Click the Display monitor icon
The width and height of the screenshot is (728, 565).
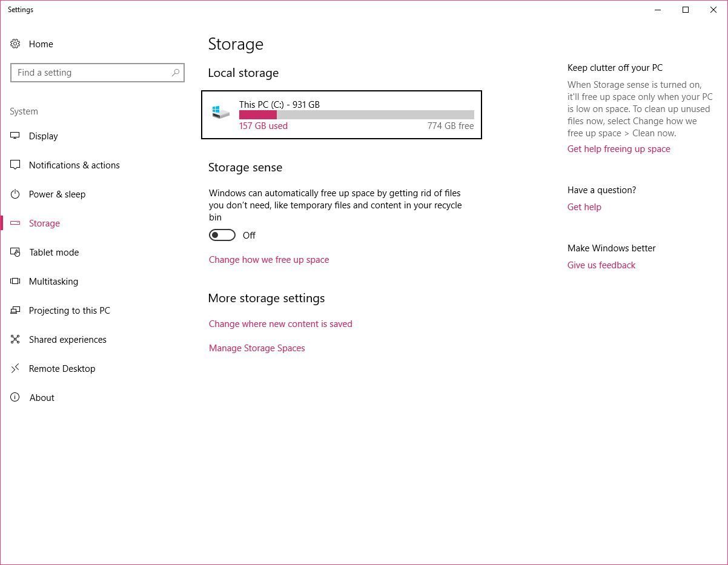click(15, 136)
